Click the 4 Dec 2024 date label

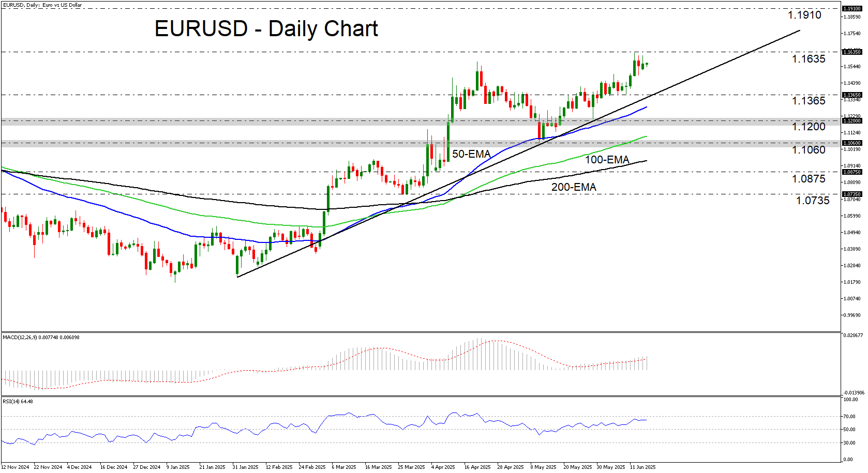(x=79, y=467)
